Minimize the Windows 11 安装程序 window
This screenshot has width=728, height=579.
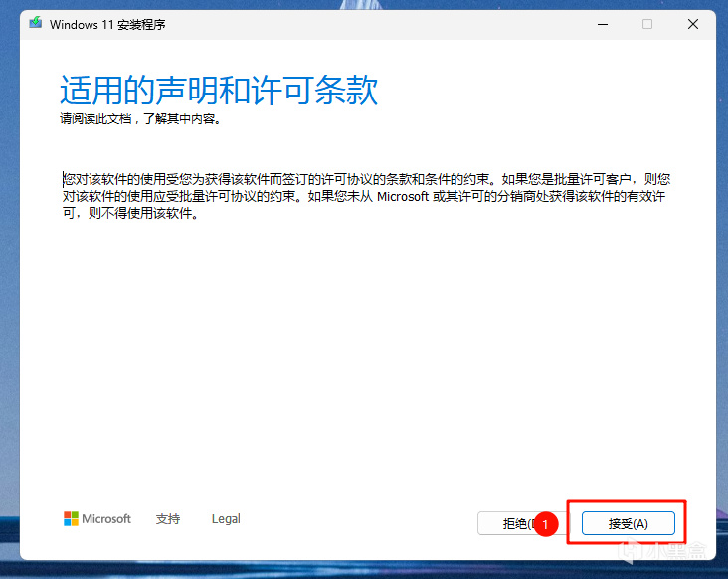[603, 24]
